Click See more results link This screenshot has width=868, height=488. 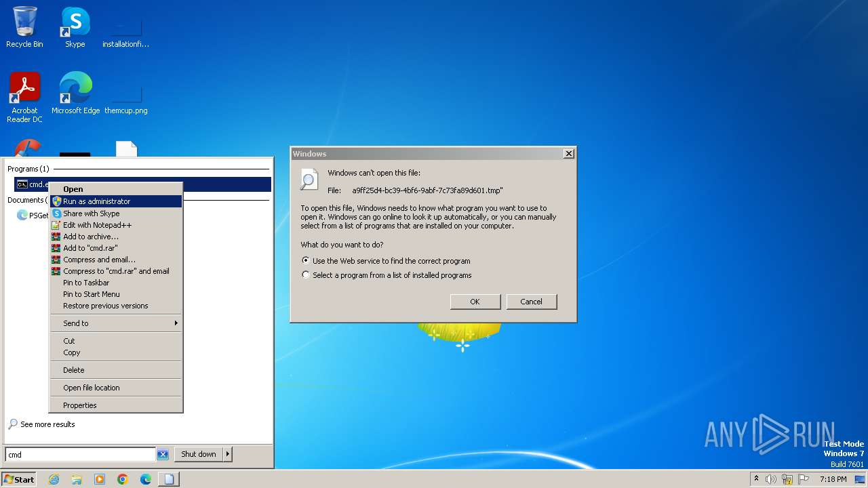pos(41,424)
